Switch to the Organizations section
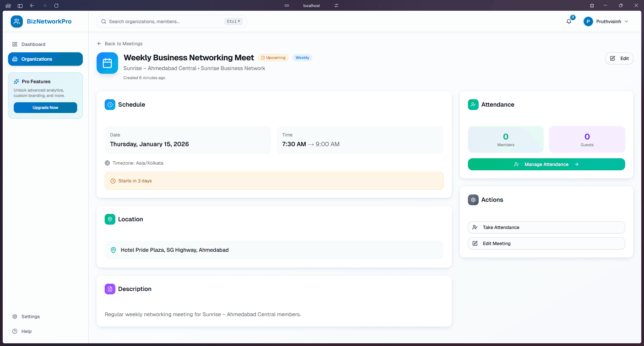This screenshot has width=644, height=346. pyautogui.click(x=45, y=59)
